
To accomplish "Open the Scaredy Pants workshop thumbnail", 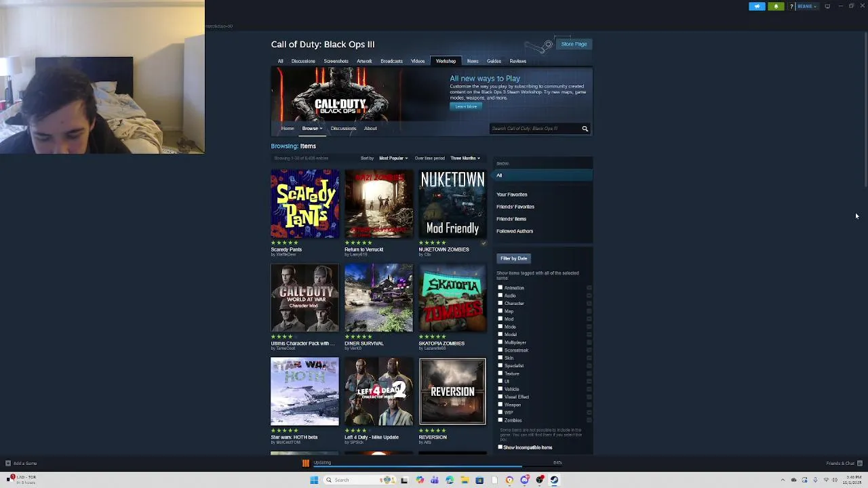I will click(304, 204).
